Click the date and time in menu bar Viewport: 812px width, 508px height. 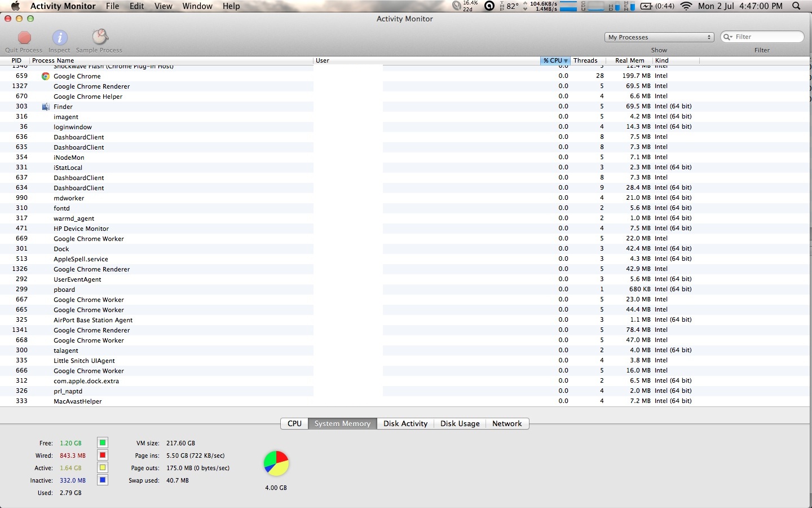tap(740, 6)
